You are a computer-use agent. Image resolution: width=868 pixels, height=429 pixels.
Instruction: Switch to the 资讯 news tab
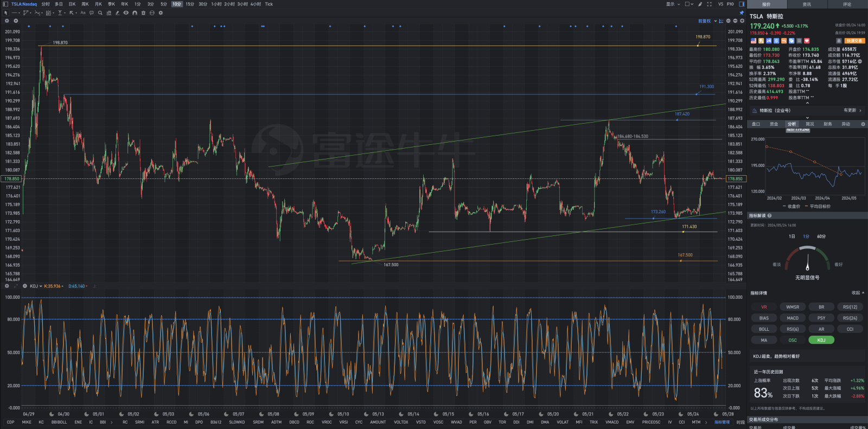pyautogui.click(x=807, y=4)
